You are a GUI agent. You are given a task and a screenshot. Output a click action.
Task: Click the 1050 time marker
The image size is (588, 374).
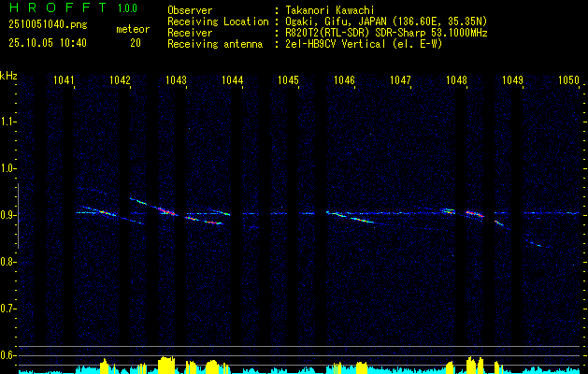tap(569, 80)
